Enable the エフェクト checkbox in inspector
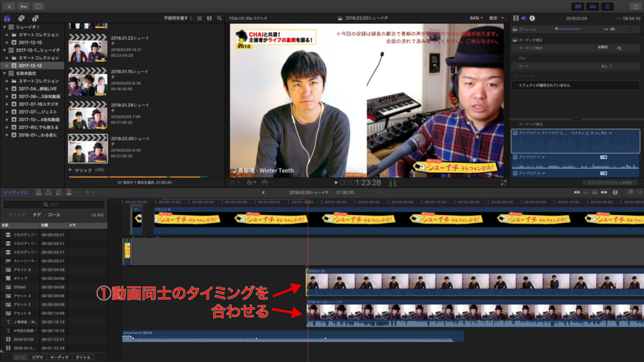This screenshot has width=644, height=362. (515, 76)
